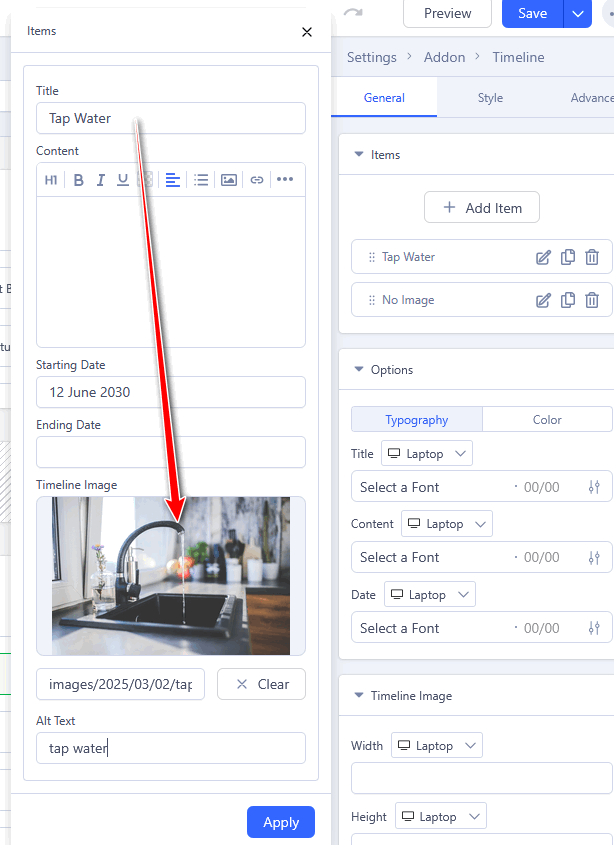Viewport: 614px width, 845px height.
Task: Edit the Tap Water item
Action: tap(543, 257)
